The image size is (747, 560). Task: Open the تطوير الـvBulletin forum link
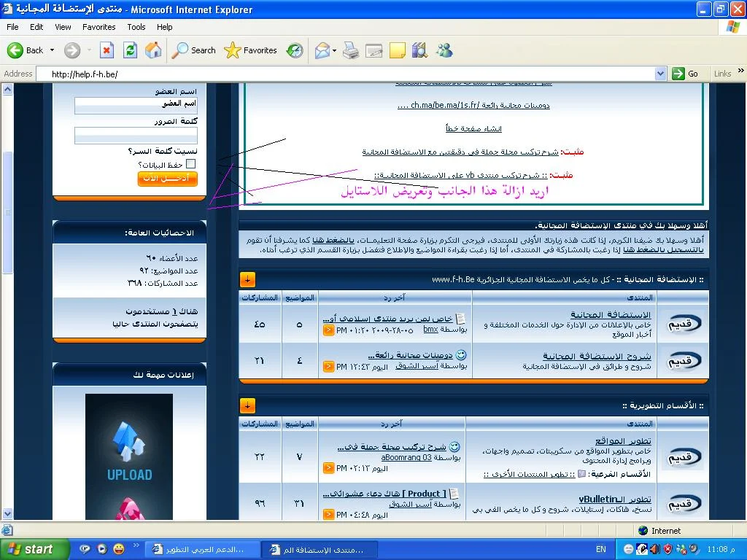(x=615, y=499)
